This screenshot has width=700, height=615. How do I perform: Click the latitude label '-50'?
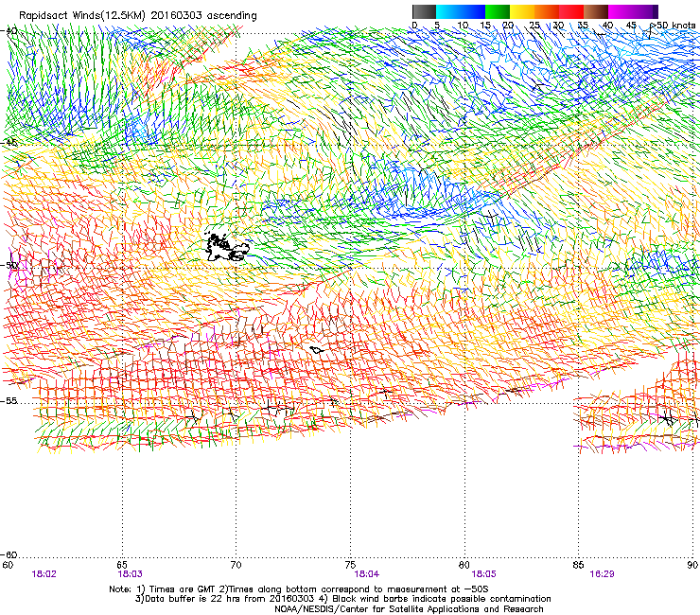coord(9,265)
